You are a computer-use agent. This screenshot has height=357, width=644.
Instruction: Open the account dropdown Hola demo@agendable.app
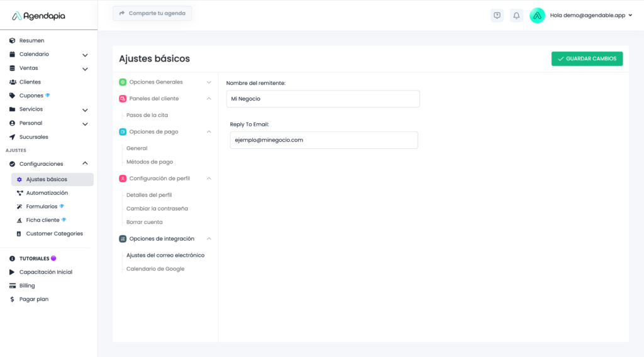pos(591,16)
